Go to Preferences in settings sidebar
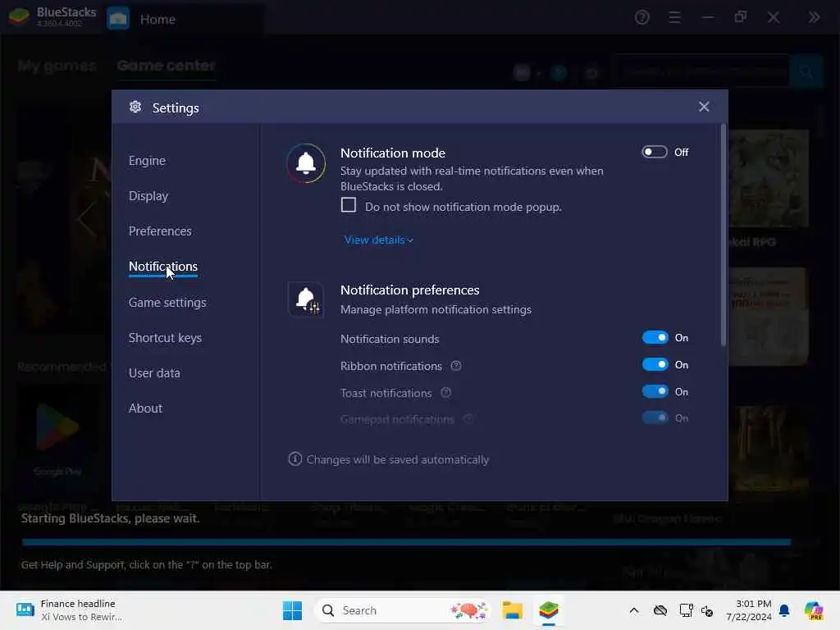Image resolution: width=840 pixels, height=630 pixels. click(x=160, y=231)
